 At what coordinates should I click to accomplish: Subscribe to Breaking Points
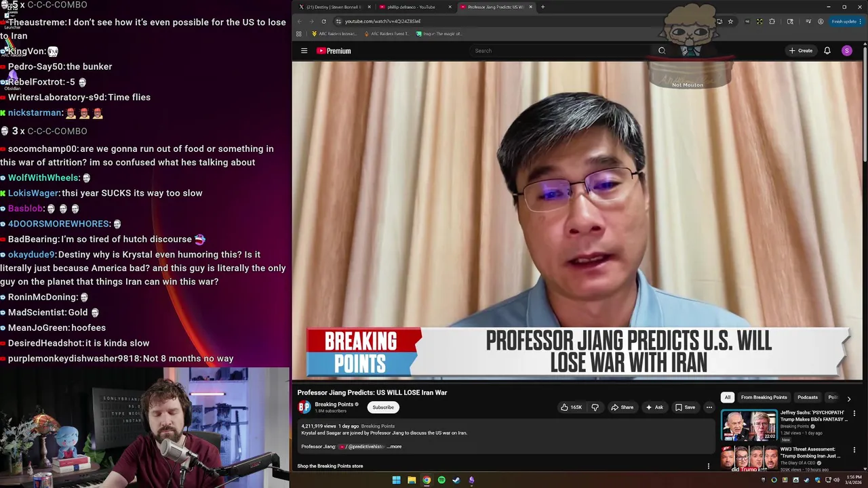[x=382, y=407]
